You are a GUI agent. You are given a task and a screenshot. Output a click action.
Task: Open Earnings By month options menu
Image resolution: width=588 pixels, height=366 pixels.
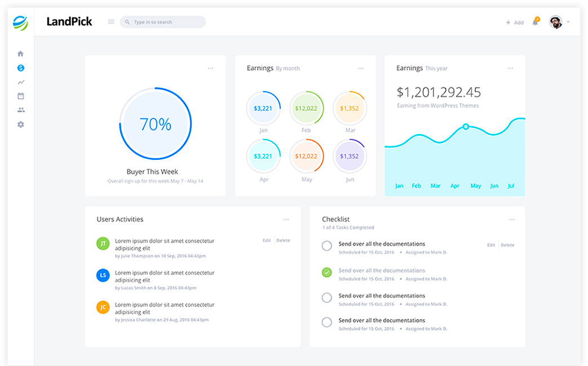pos(361,69)
